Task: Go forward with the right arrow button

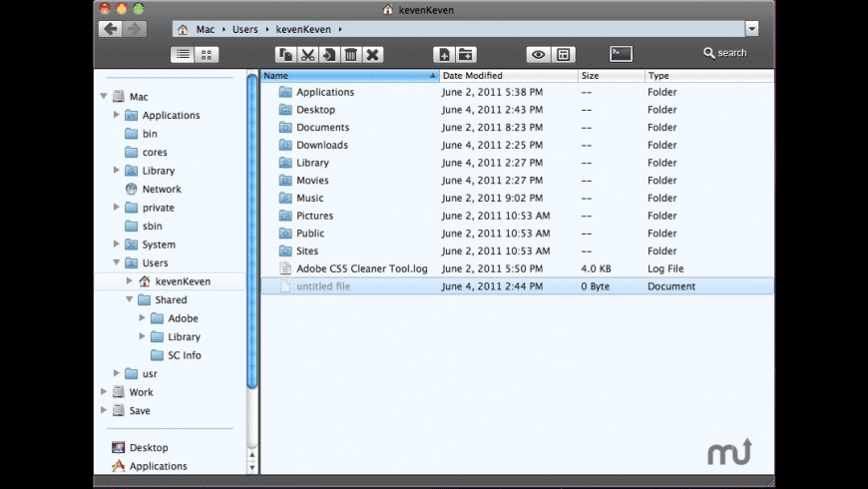Action: (x=135, y=29)
